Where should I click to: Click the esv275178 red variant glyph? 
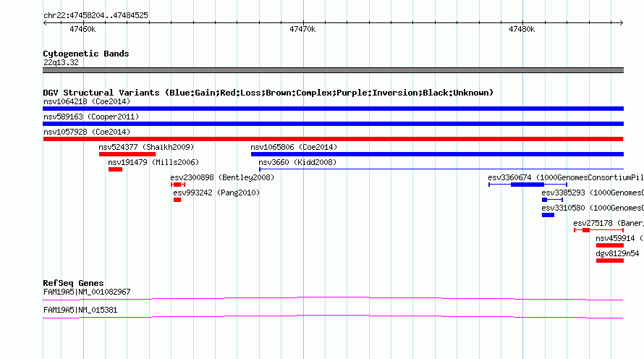[599, 230]
